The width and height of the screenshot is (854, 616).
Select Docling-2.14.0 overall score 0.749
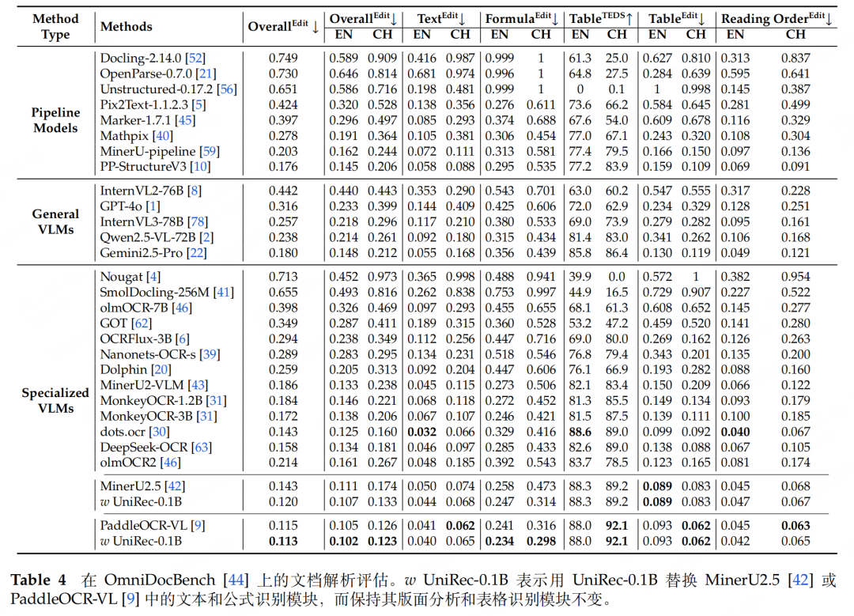click(283, 59)
